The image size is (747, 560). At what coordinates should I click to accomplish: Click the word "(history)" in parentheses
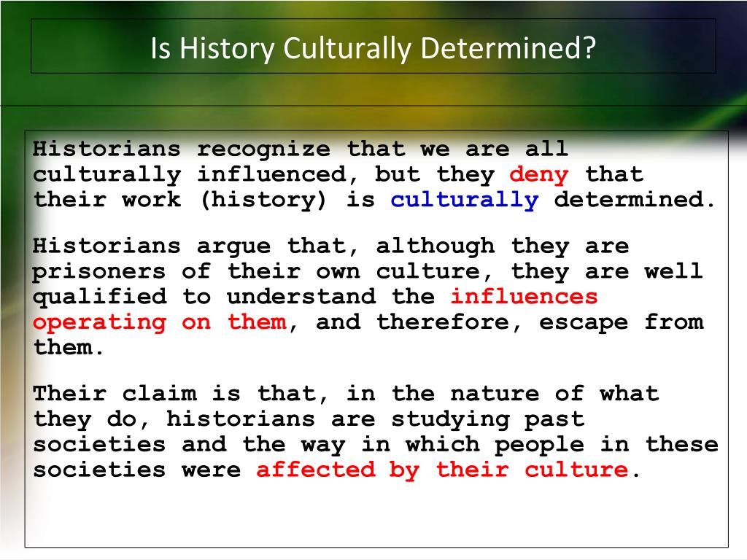point(263,200)
